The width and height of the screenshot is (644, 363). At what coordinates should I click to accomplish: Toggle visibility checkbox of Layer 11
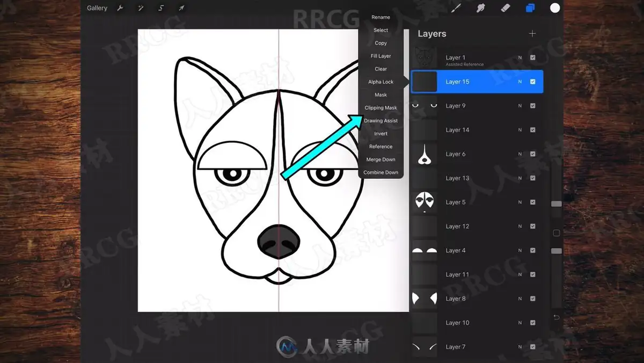[x=533, y=274]
